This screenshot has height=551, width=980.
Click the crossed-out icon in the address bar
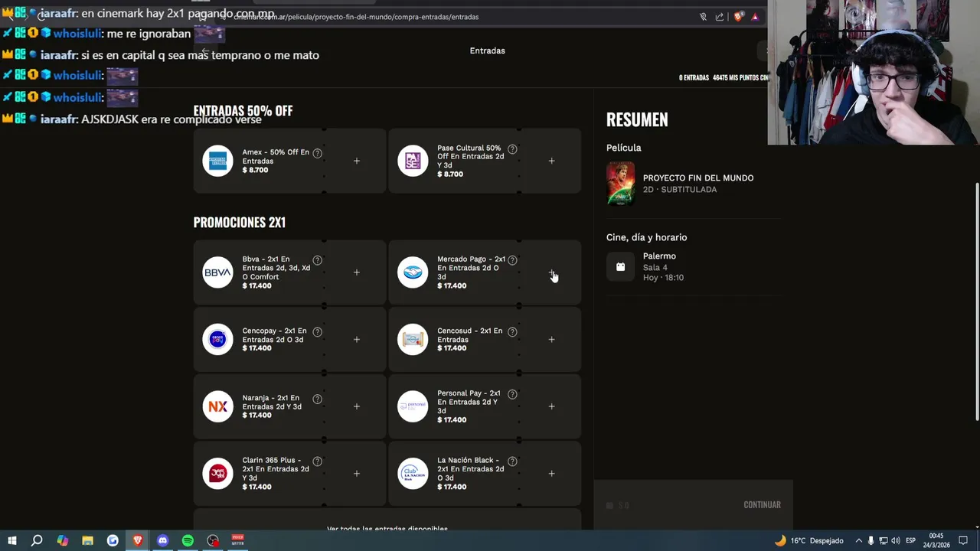703,17
